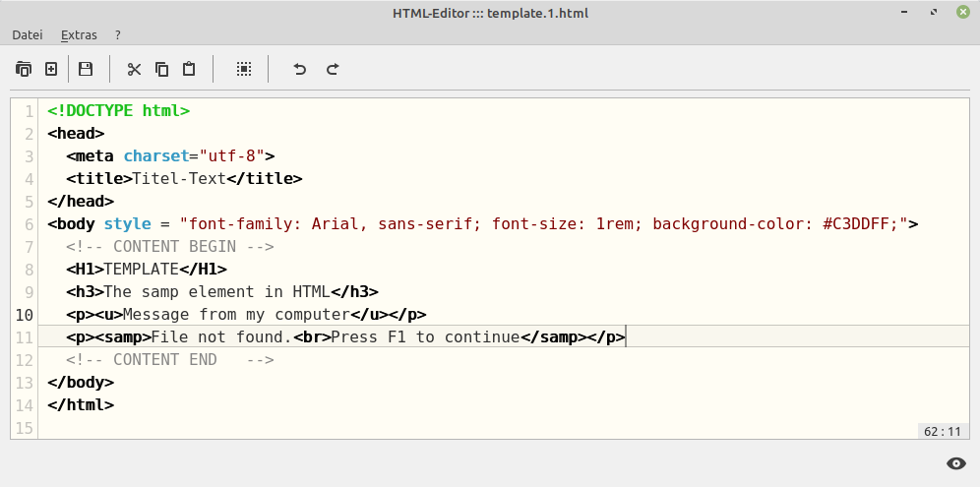The width and height of the screenshot is (980, 487).
Task: Toggle preview with the eye icon
Action: point(954,463)
